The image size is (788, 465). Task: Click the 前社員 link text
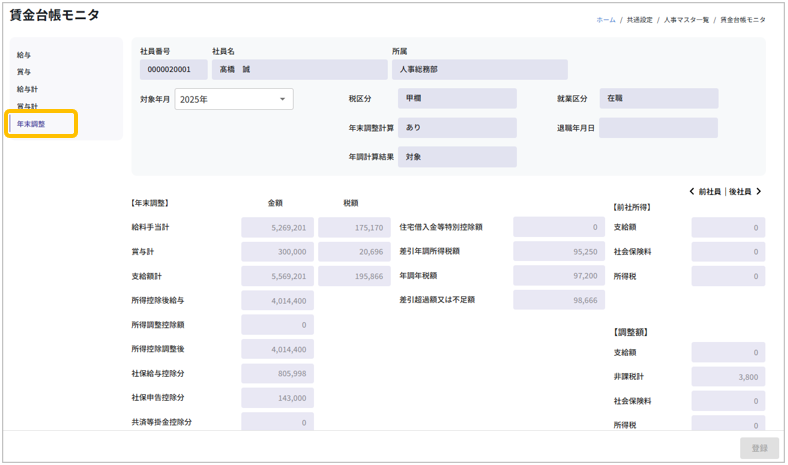(x=710, y=191)
